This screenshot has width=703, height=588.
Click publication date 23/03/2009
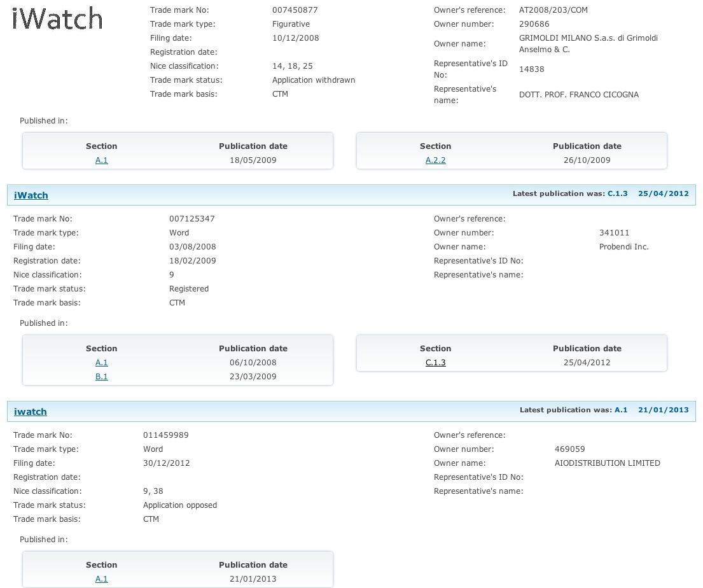point(253,376)
